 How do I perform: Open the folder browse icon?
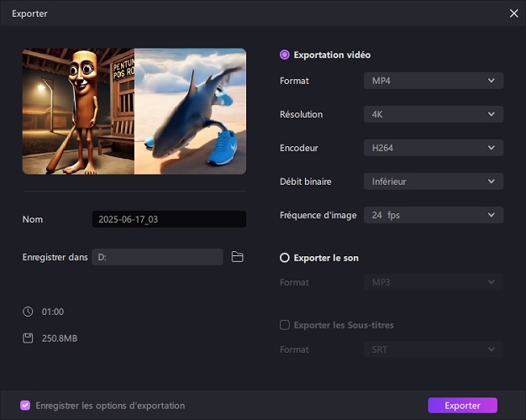click(237, 257)
